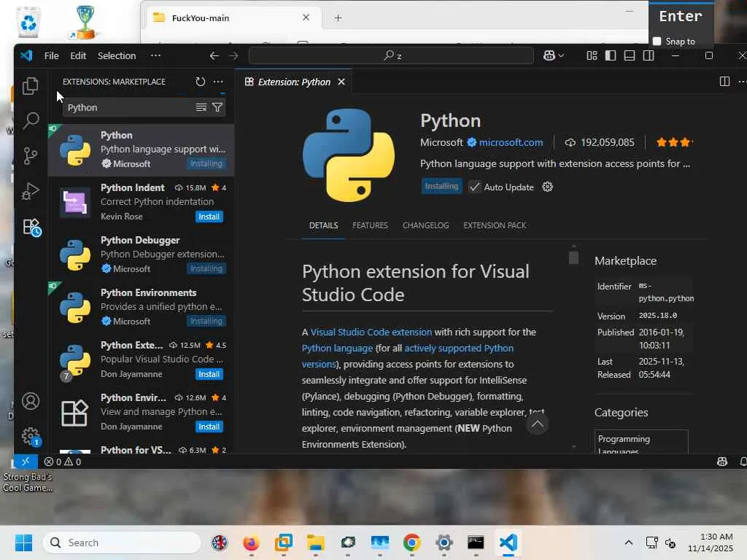Click the extensions search field
The height and width of the screenshot is (560, 747).
pos(128,108)
